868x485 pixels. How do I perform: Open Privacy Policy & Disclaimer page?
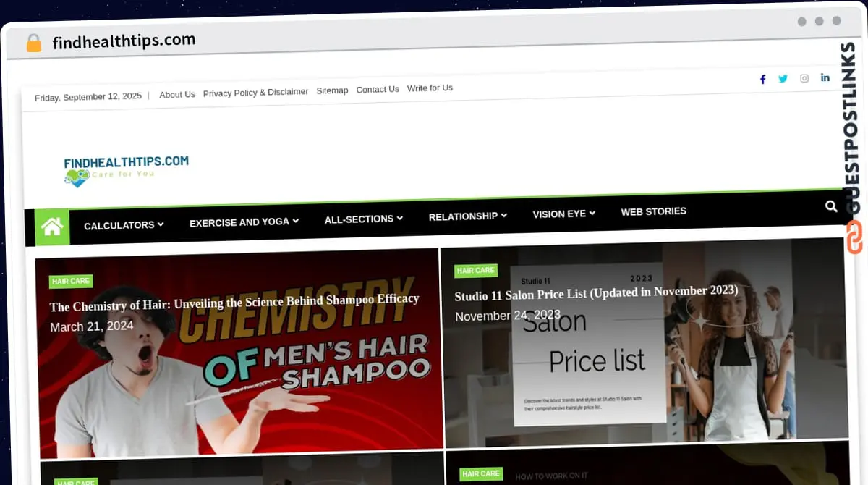tap(255, 91)
